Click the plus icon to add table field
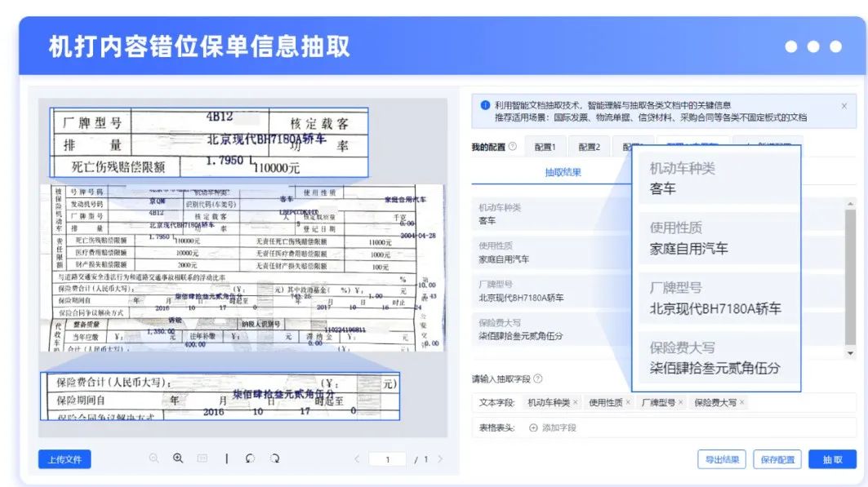 pyautogui.click(x=533, y=427)
